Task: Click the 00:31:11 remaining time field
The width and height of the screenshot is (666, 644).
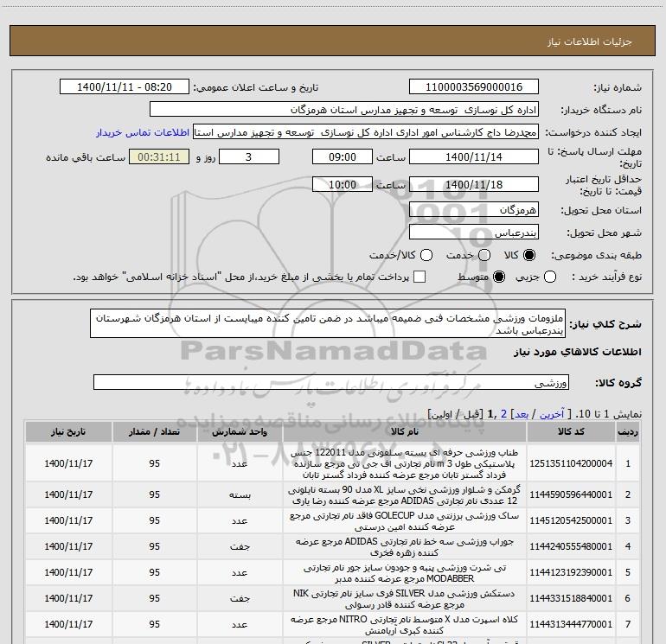Action: point(159,156)
